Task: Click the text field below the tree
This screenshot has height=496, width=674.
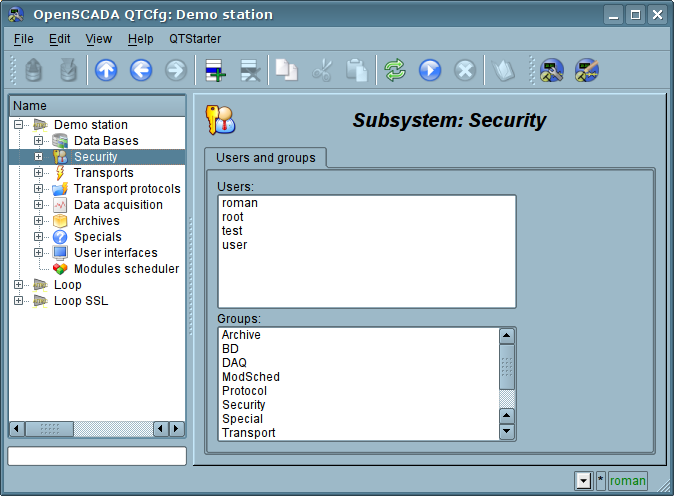Action: pyautogui.click(x=97, y=456)
